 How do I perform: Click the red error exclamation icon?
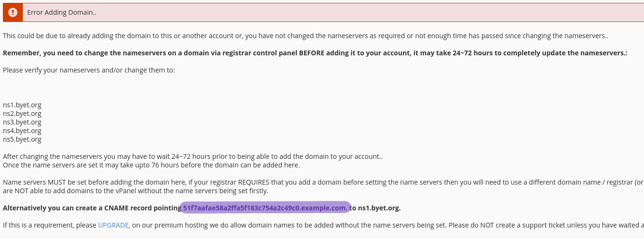12,12
